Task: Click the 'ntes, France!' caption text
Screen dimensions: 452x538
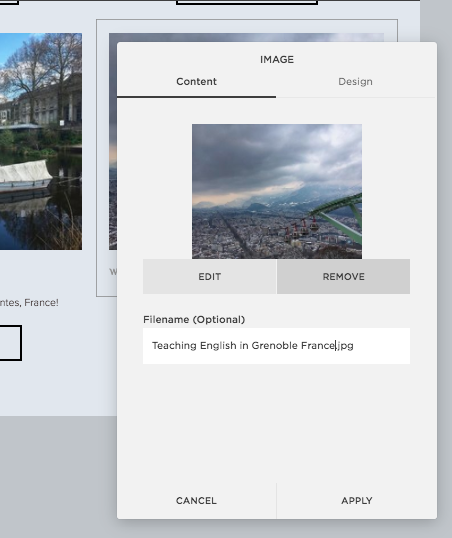Action: pos(29,303)
